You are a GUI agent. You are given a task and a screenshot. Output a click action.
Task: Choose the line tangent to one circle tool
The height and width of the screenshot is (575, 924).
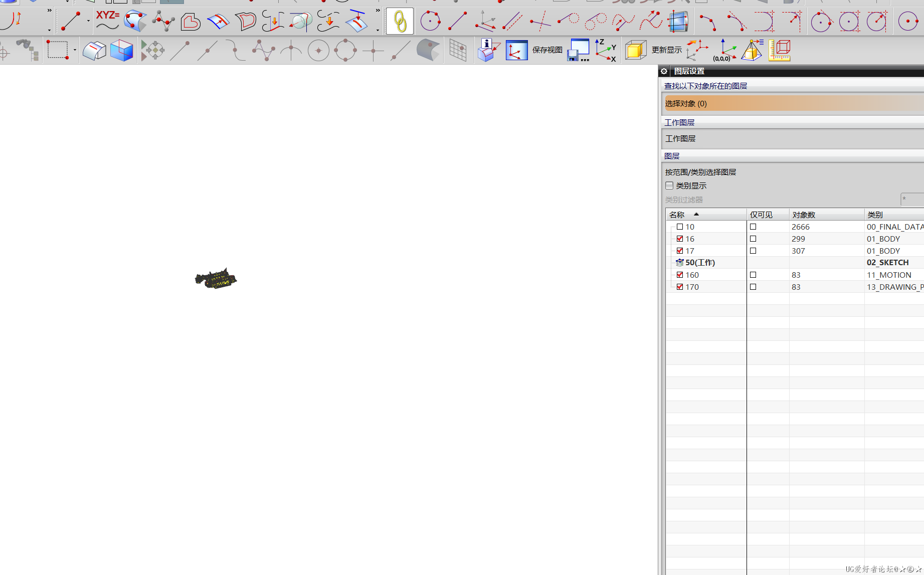point(568,20)
